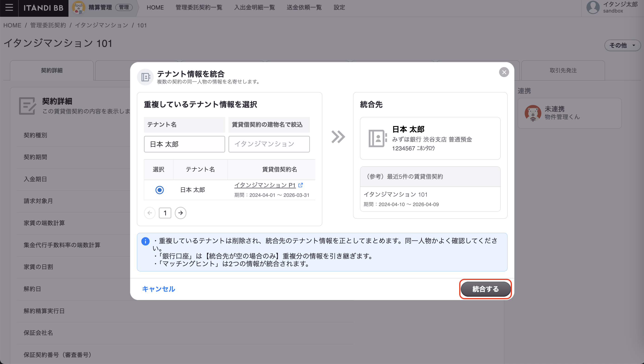The width and height of the screenshot is (644, 364).
Task: Go to previous page arrow
Action: pos(150,213)
